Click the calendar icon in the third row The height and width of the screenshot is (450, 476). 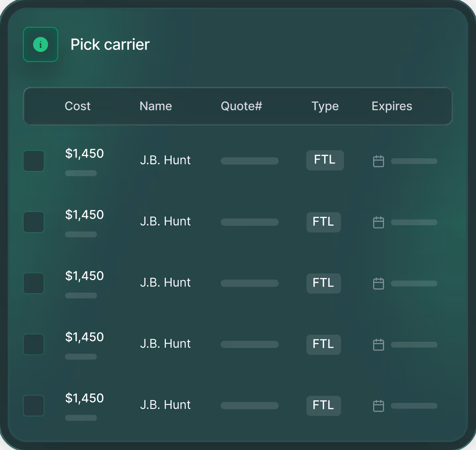[x=378, y=283]
